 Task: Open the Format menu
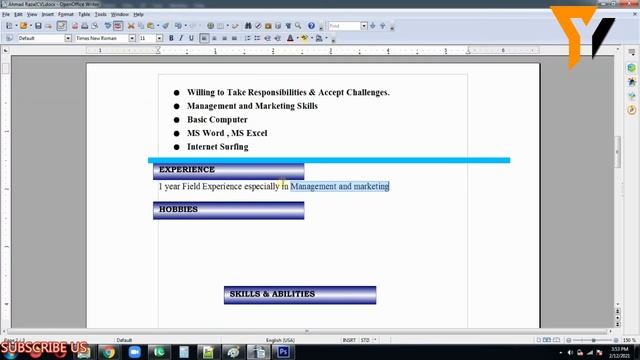(66, 14)
